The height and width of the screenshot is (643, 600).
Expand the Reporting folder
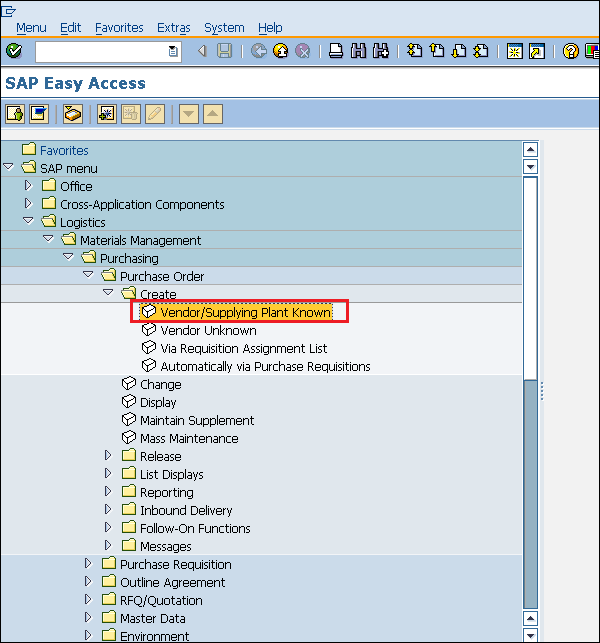(x=108, y=491)
